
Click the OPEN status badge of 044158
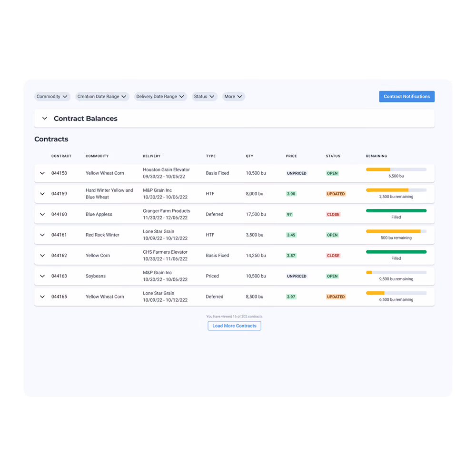coord(332,173)
